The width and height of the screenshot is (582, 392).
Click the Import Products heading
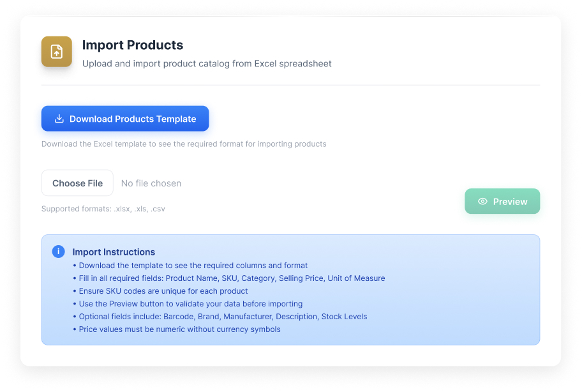pos(133,45)
